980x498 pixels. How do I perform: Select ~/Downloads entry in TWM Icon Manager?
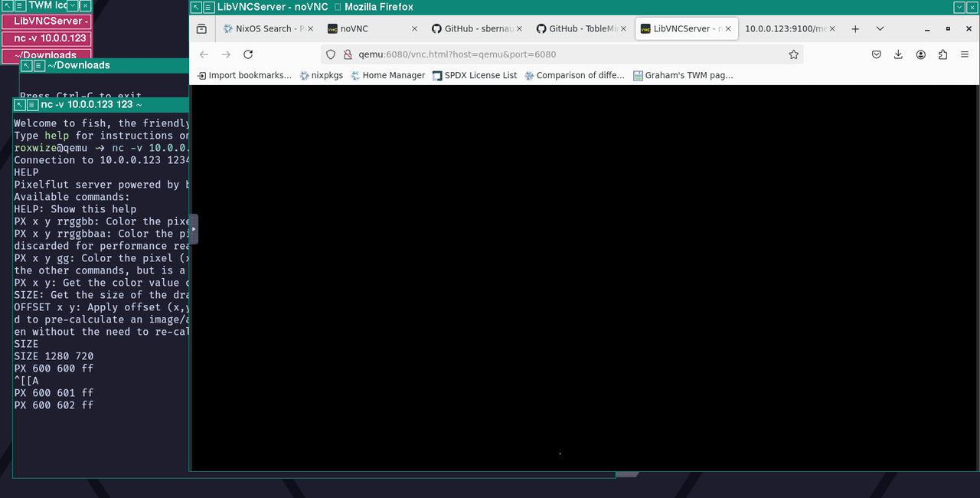coord(46,55)
